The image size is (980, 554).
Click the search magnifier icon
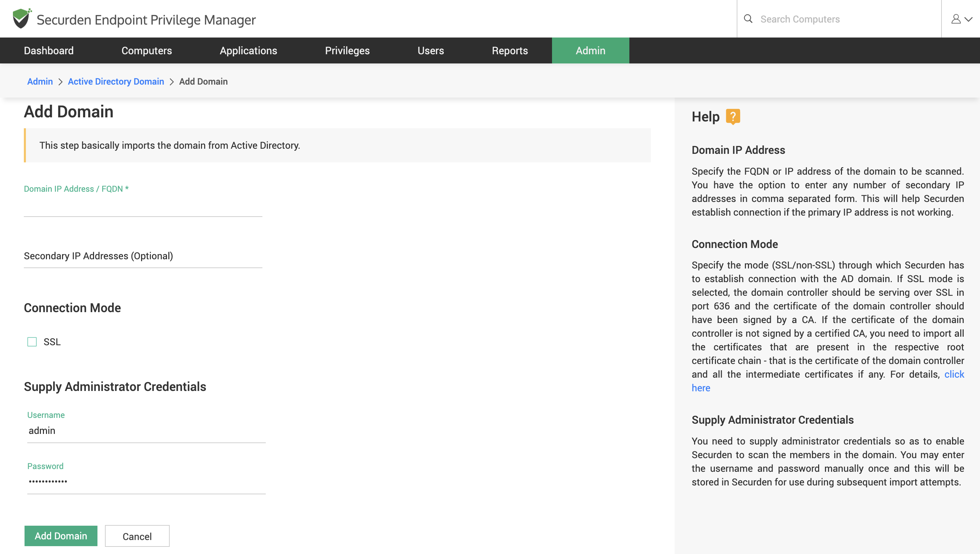[748, 19]
